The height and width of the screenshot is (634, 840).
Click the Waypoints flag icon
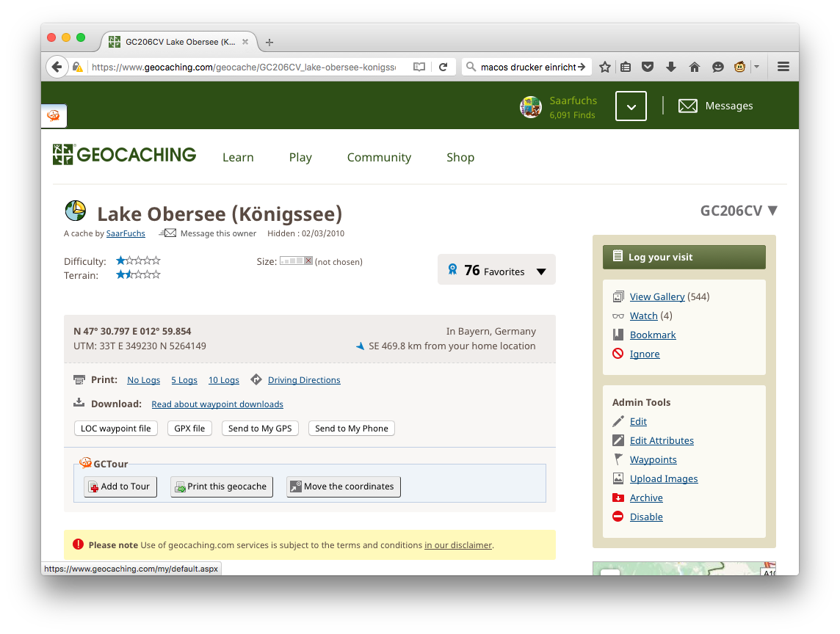click(618, 459)
